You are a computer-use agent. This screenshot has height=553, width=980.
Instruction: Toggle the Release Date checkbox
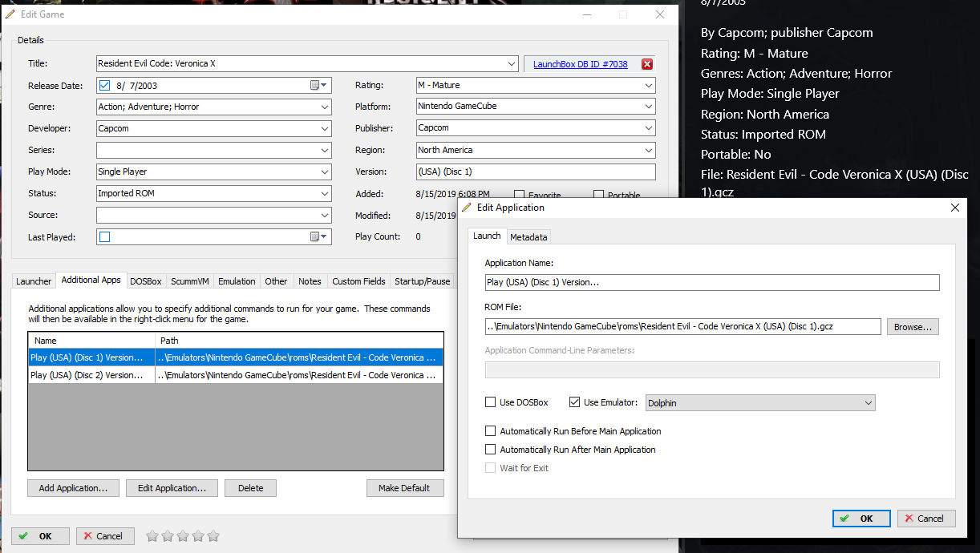(x=105, y=85)
